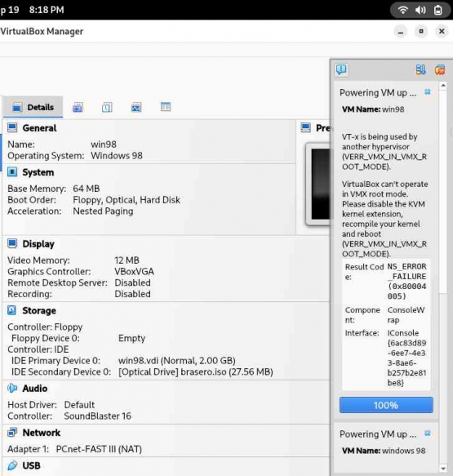Screen dimensions: 453x476
Task: Click the IConsole interface value
Action: 406,358
